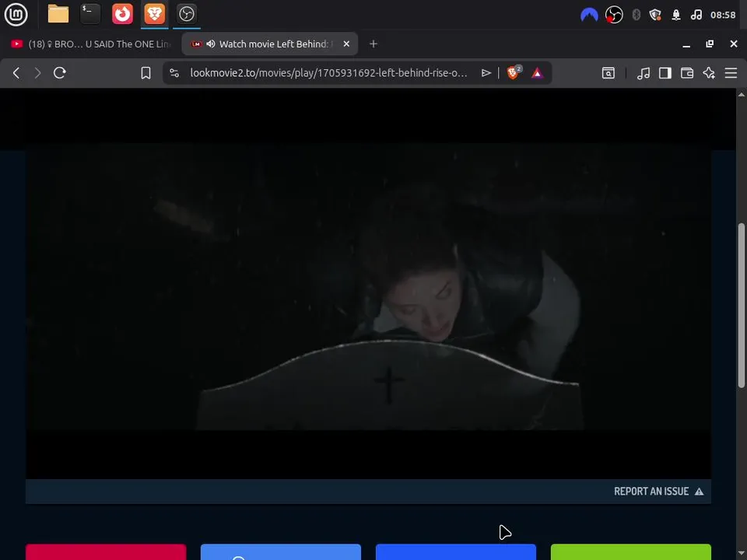Open the blue VPN tray icon
This screenshot has height=560, width=747.
point(589,15)
